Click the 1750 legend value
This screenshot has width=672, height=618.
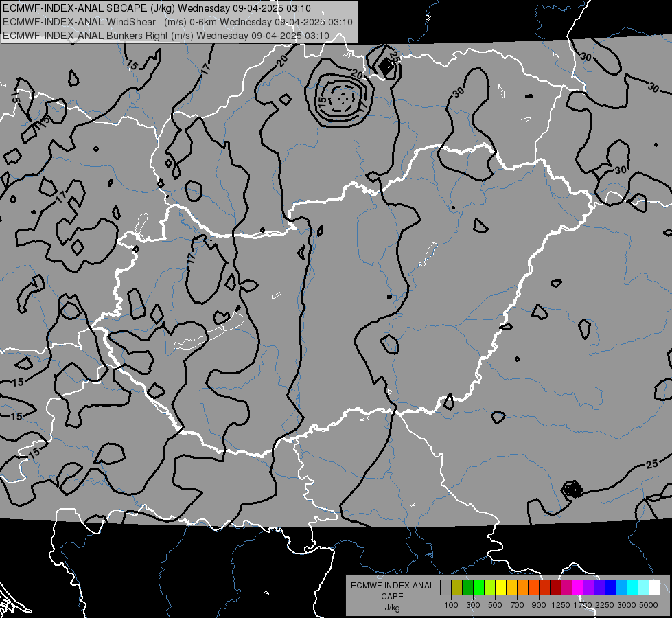[583, 605]
